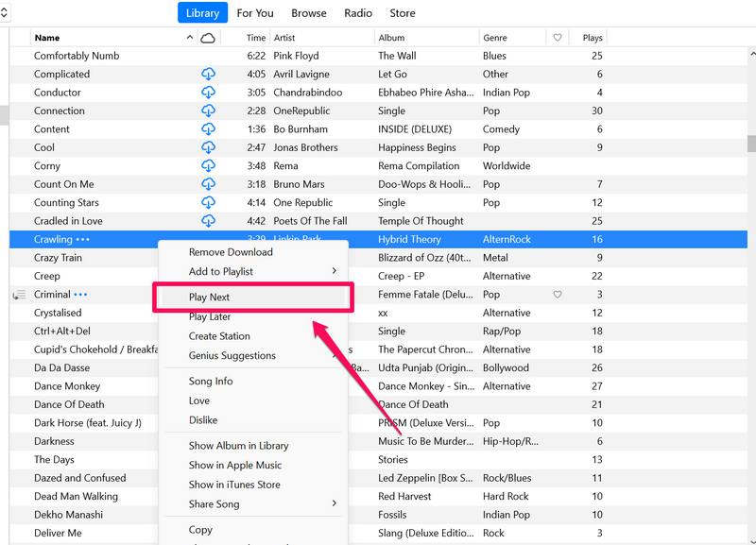Choose Play Next from the context menu

tap(210, 298)
